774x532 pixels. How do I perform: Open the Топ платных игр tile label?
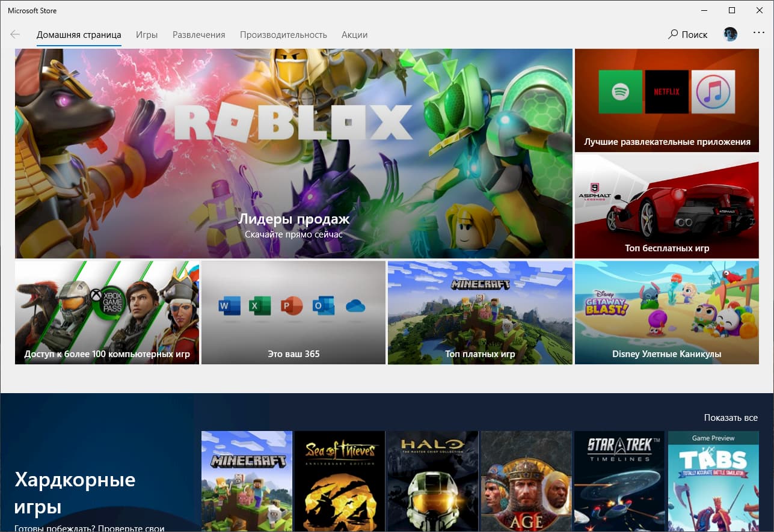pos(480,354)
